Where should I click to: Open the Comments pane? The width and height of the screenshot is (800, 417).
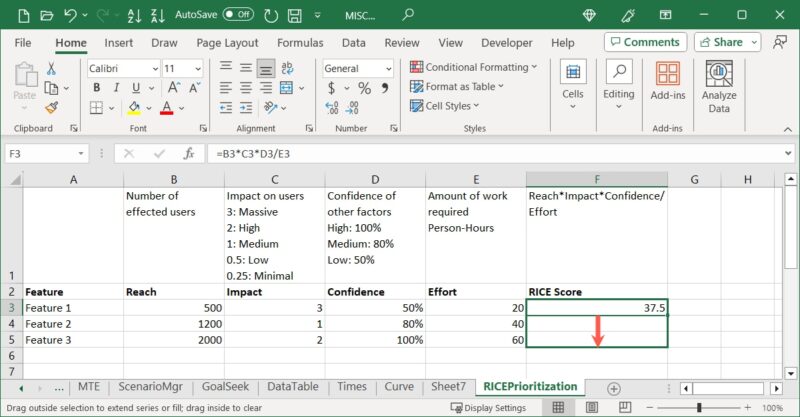click(x=645, y=42)
